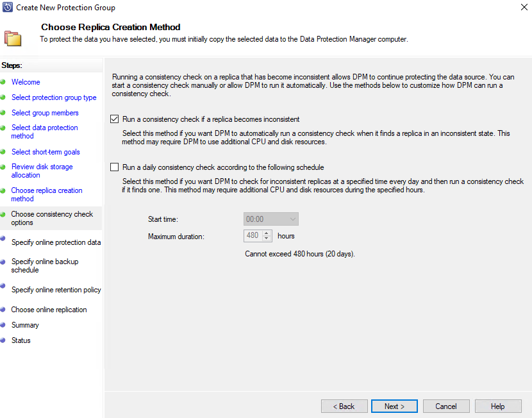The height and width of the screenshot is (418, 532).
Task: Open the Select short-term goals step
Action: (46, 152)
